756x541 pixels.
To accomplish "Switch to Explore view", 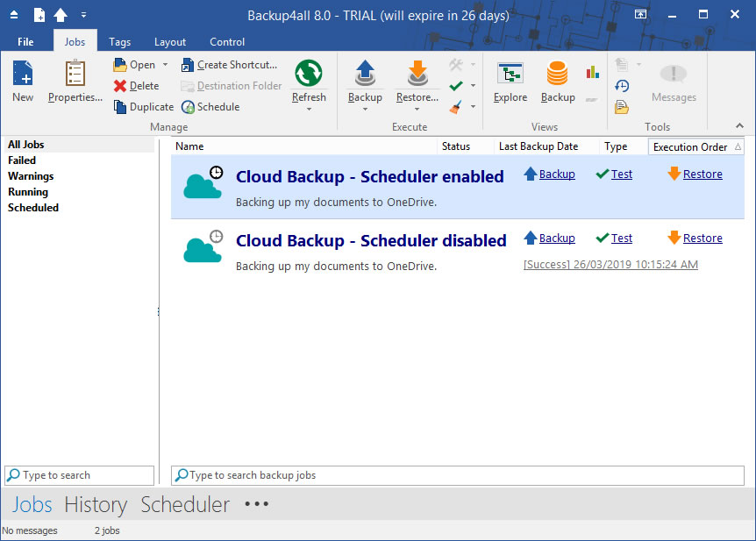I will [x=510, y=81].
